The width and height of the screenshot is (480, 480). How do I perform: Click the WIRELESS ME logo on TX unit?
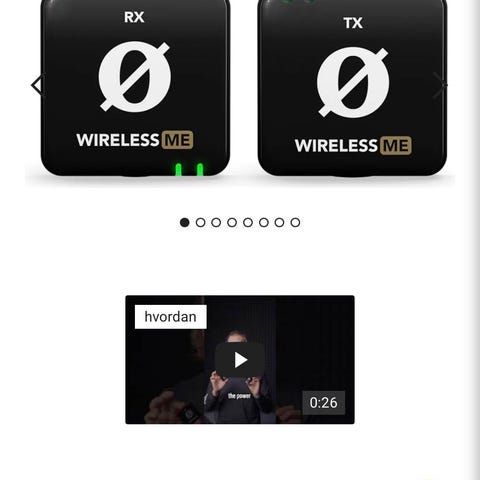pyautogui.click(x=353, y=146)
